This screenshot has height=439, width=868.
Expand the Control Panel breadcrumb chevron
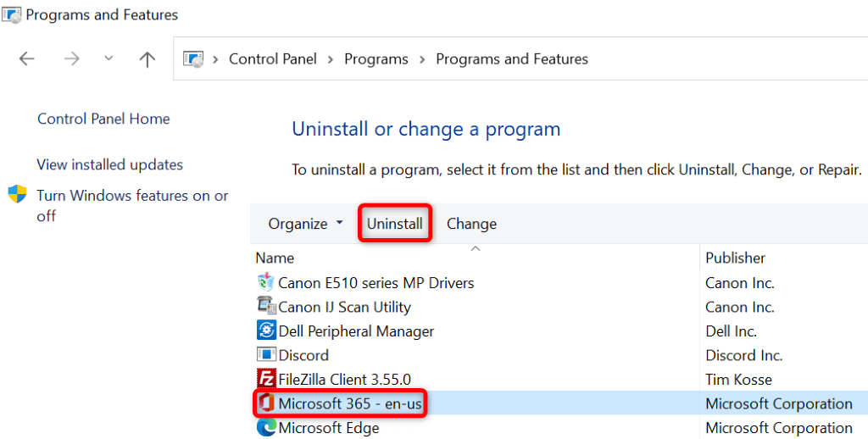tap(331, 59)
